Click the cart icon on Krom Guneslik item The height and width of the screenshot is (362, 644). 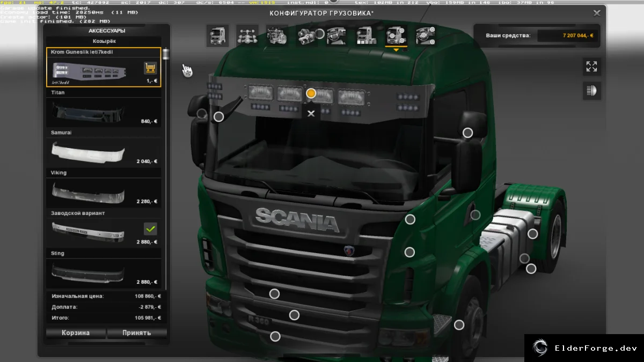tap(150, 68)
